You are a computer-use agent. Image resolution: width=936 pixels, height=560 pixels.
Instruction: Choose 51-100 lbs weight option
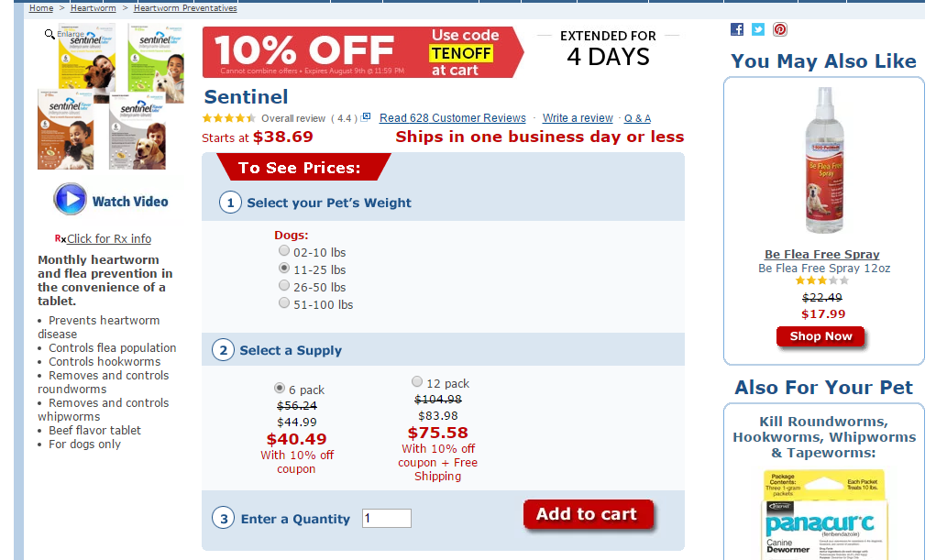pyautogui.click(x=284, y=303)
